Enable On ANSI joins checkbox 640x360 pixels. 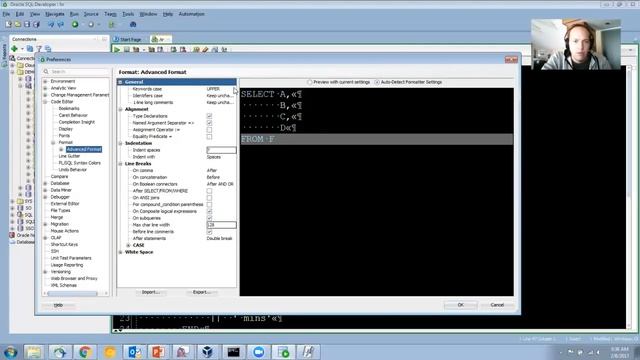209,198
